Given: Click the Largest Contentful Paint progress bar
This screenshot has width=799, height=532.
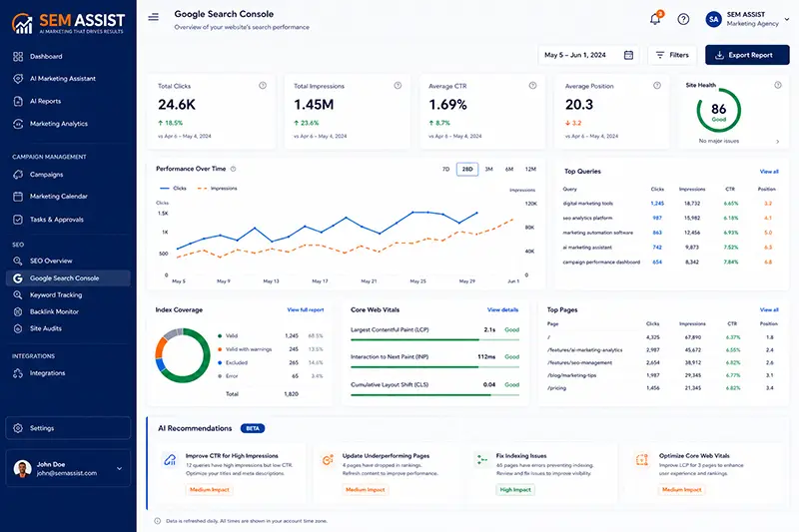Looking at the screenshot, I should (434, 339).
